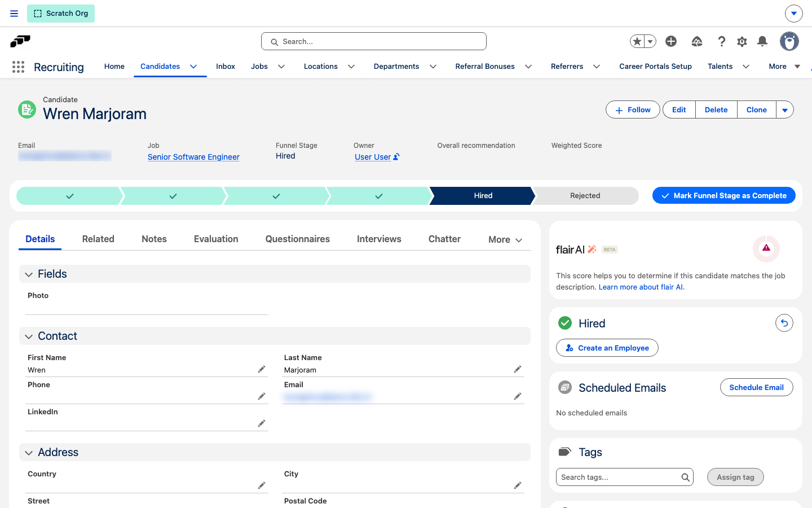Switch to the Related tab
The image size is (812, 508).
[98, 239]
